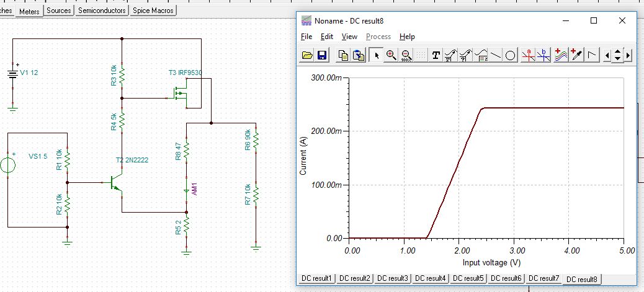Click the curve equation/legend box icon
The image size is (644, 292).
pos(481,55)
